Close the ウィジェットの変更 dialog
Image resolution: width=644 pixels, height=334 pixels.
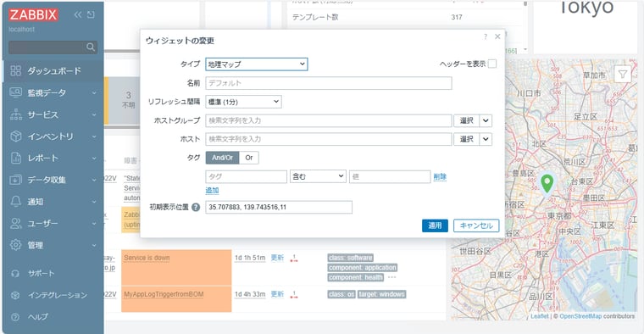click(x=497, y=36)
